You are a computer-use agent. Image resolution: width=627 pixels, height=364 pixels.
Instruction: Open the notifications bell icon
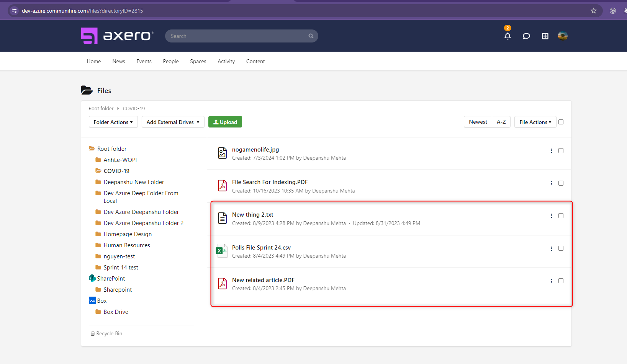507,36
